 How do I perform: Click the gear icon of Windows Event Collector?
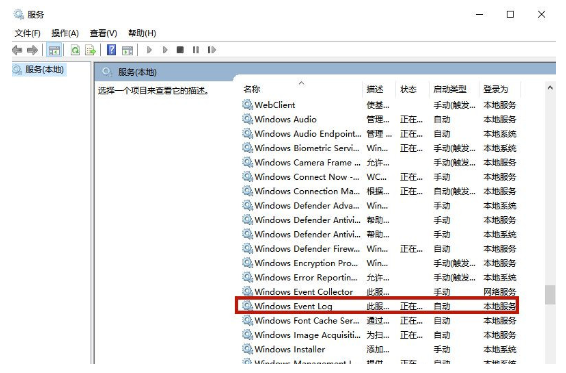click(x=247, y=291)
